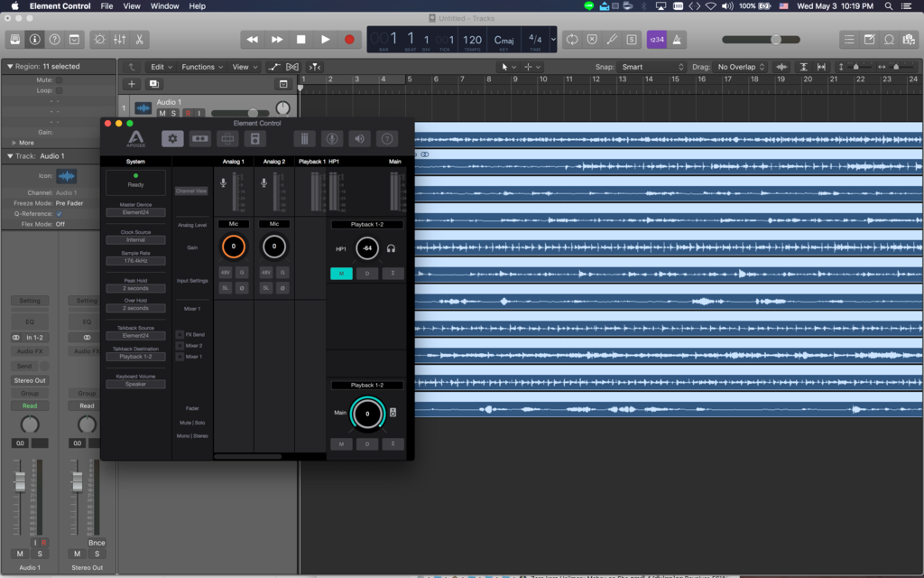Screen dimensions: 924x578
Task: Click the Audio 1 track volume slider
Action: click(253, 113)
